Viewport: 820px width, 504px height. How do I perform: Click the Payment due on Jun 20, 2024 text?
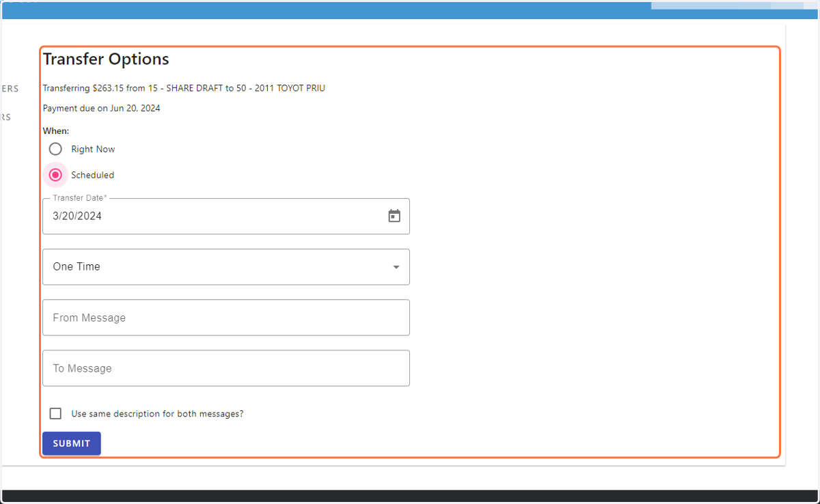[101, 108]
